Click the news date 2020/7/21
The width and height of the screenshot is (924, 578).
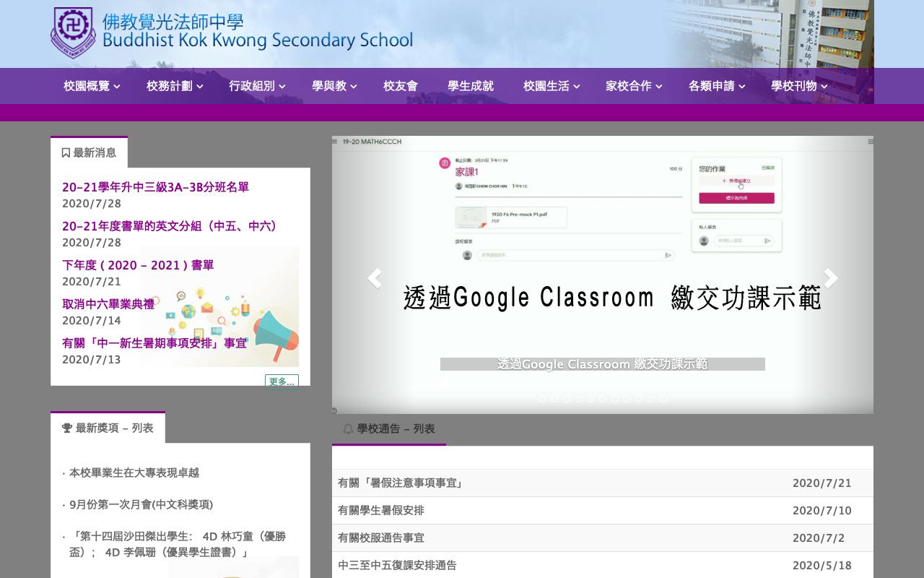click(92, 282)
